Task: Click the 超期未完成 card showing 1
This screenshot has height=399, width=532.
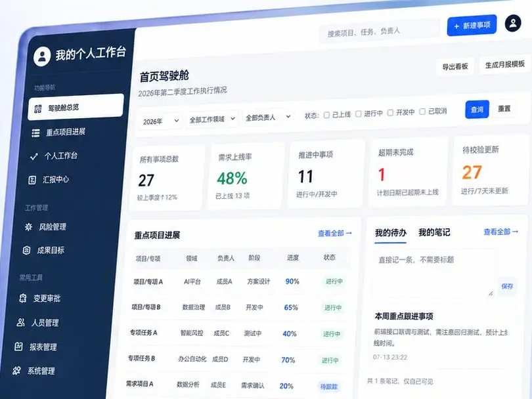Action: click(408, 172)
